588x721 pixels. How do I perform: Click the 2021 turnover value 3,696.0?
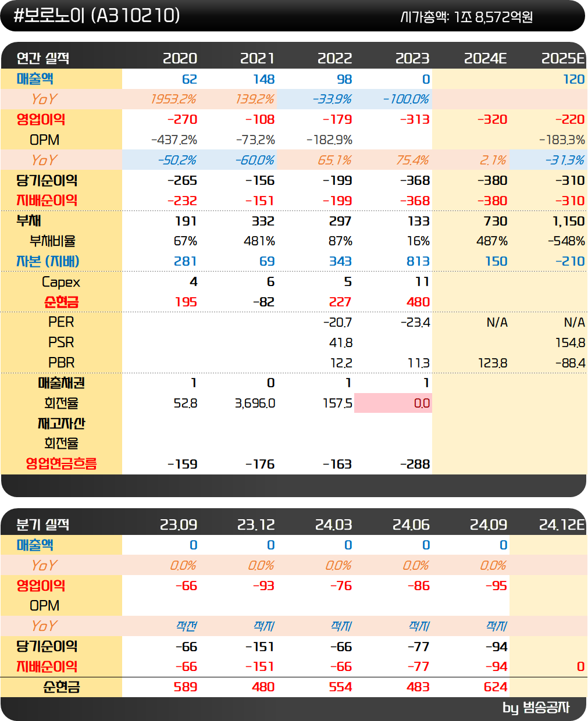[255, 403]
